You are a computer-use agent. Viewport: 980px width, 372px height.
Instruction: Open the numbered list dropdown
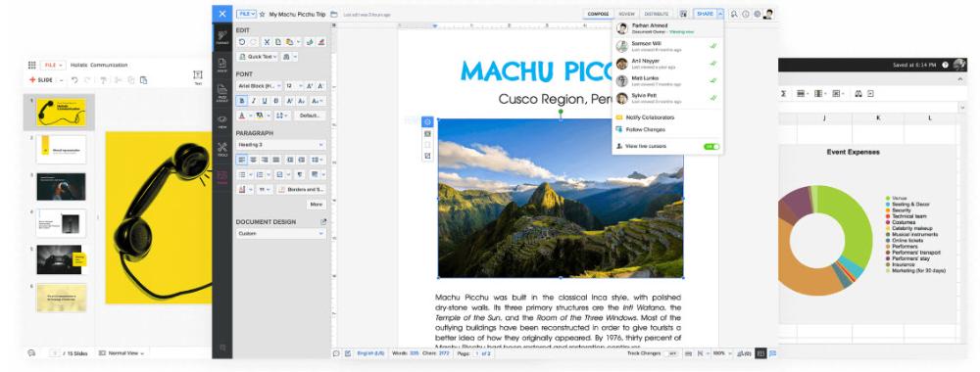263,175
